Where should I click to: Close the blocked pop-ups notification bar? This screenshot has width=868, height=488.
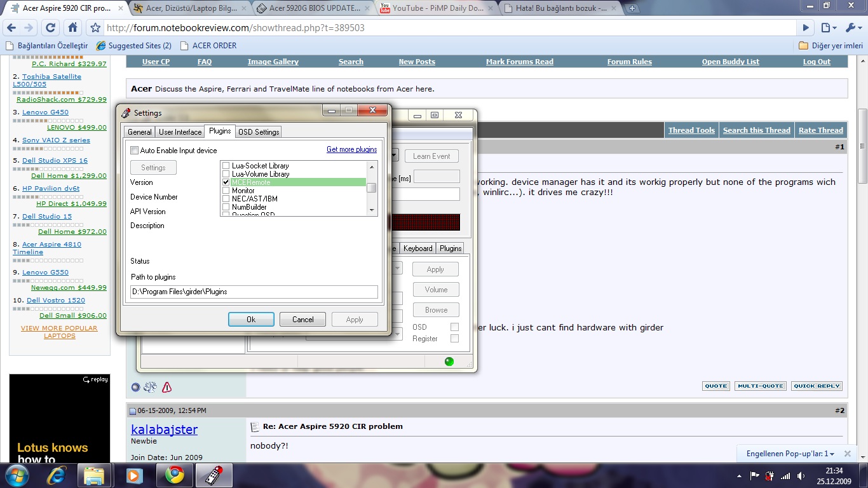[x=847, y=454]
